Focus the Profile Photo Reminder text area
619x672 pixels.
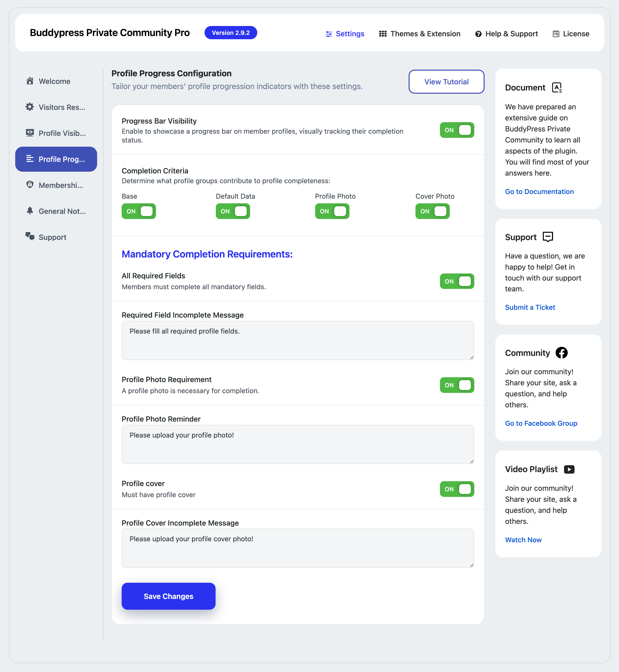coord(298,445)
